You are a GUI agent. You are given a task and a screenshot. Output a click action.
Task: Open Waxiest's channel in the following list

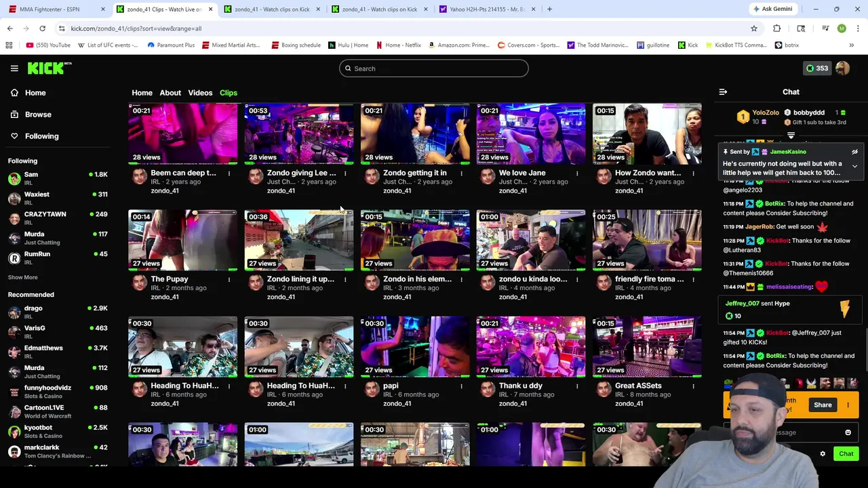[58, 198]
